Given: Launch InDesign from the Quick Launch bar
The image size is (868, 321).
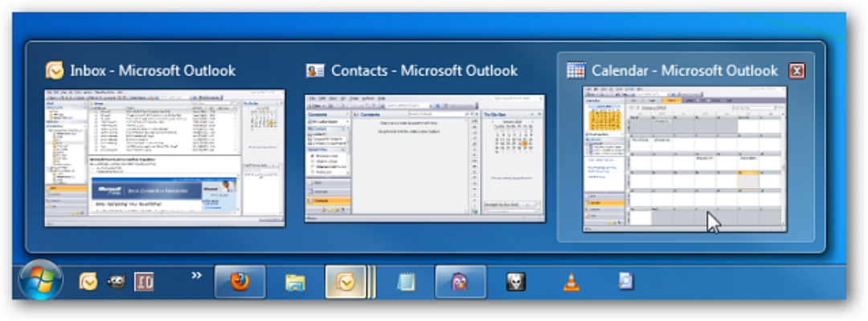Looking at the screenshot, I should (144, 282).
